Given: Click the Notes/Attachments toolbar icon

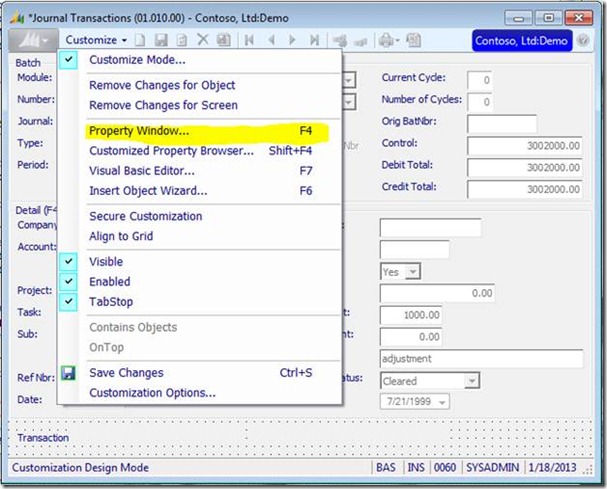Looking at the screenshot, I should (340, 40).
